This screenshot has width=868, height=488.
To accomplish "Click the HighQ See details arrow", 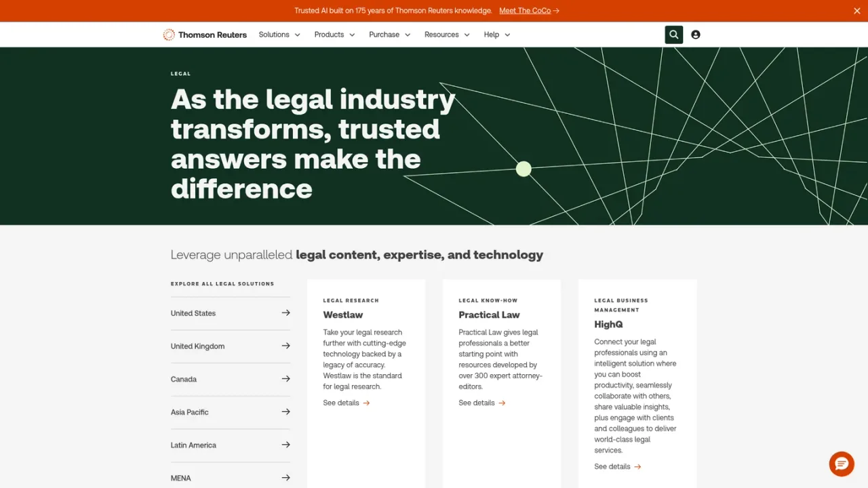I will (x=637, y=466).
